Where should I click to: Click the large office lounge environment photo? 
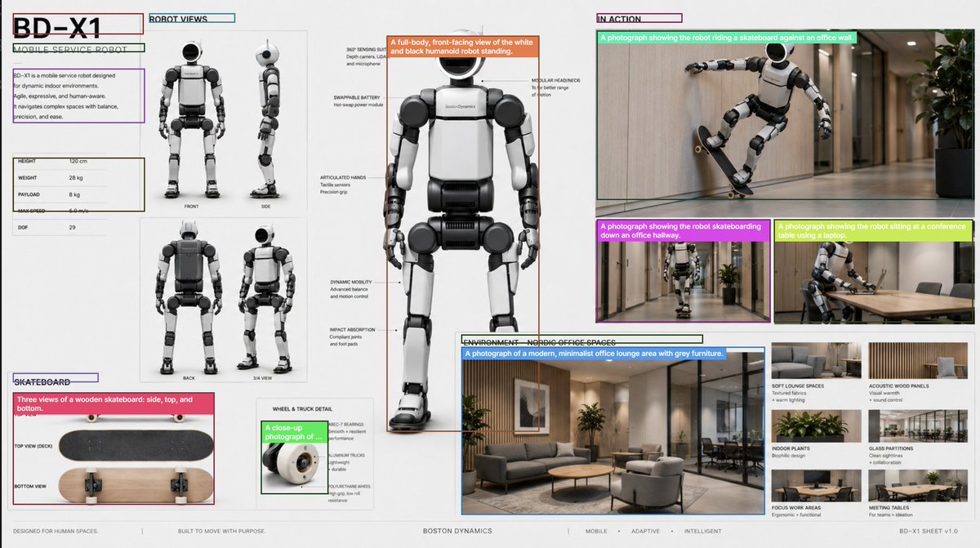click(612, 430)
